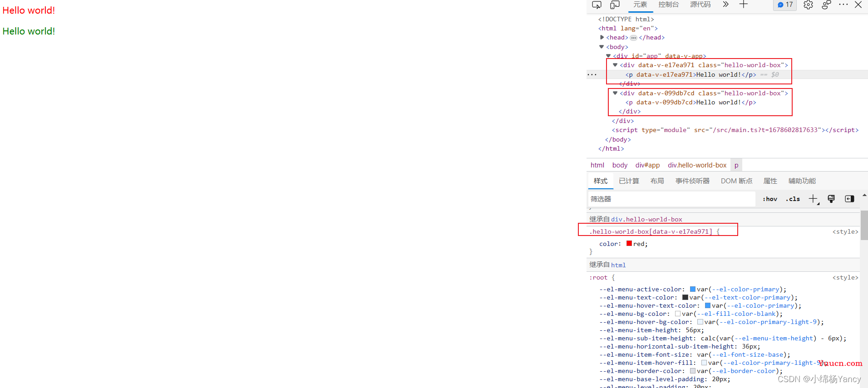Collapse the div id="app" node triangle
The image size is (868, 388).
click(608, 56)
